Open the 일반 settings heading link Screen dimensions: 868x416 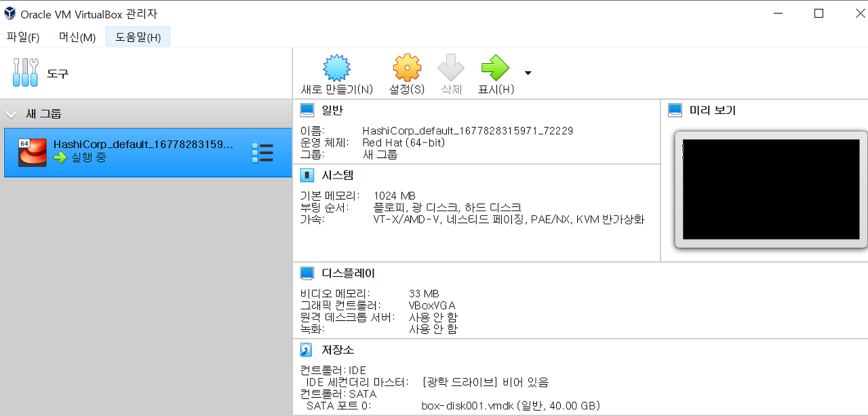(x=332, y=110)
